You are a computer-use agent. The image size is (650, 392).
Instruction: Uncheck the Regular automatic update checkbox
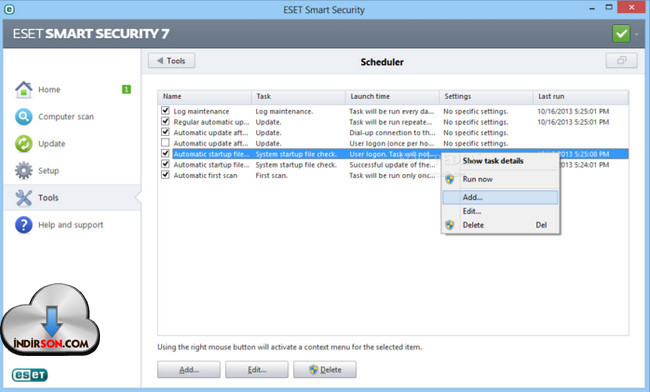pyautogui.click(x=165, y=121)
